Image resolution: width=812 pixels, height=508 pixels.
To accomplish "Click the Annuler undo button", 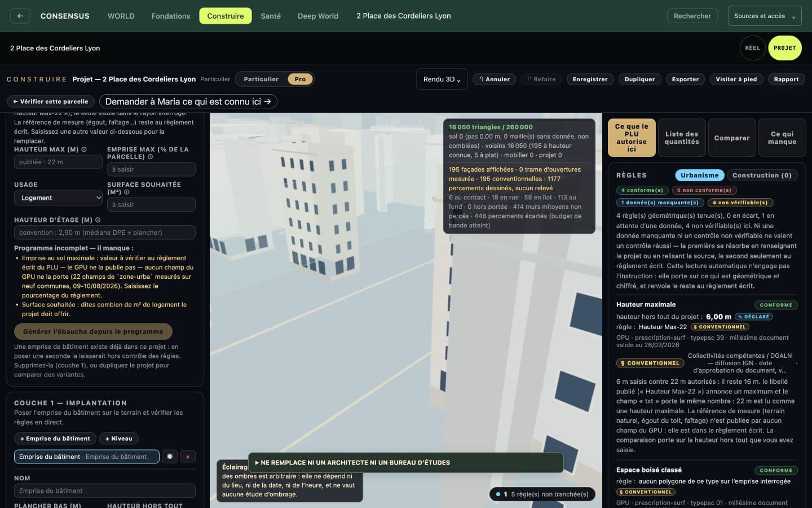I will pyautogui.click(x=494, y=79).
